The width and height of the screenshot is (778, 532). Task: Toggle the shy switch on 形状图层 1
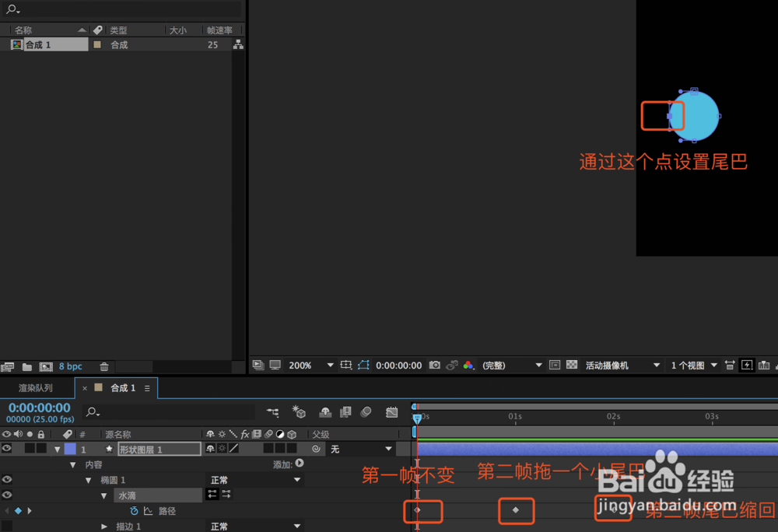pyautogui.click(x=210, y=449)
